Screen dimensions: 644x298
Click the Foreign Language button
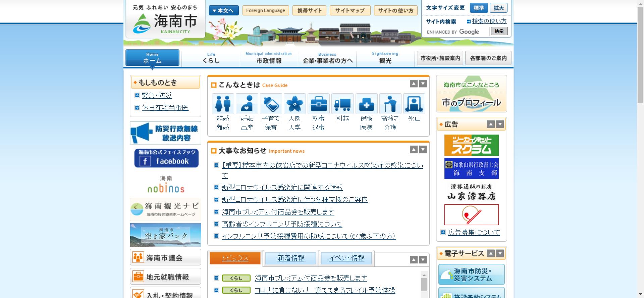tap(266, 10)
